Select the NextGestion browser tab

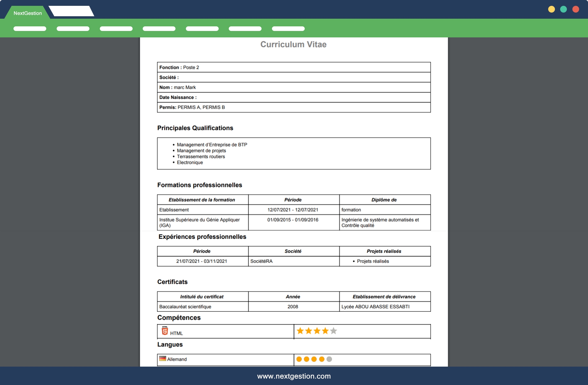tap(28, 13)
